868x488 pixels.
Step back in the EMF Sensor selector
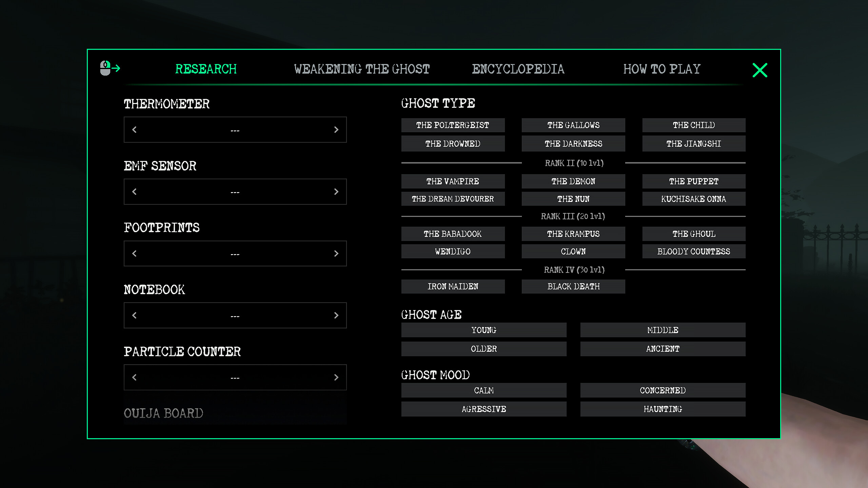tap(135, 191)
